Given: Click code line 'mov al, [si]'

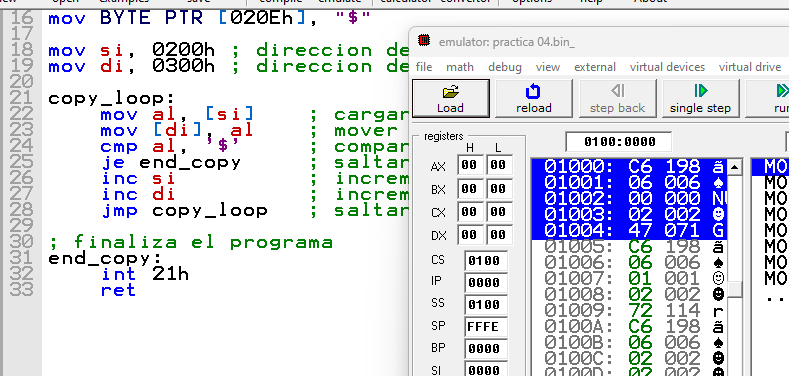Looking at the screenshot, I should [x=177, y=115].
